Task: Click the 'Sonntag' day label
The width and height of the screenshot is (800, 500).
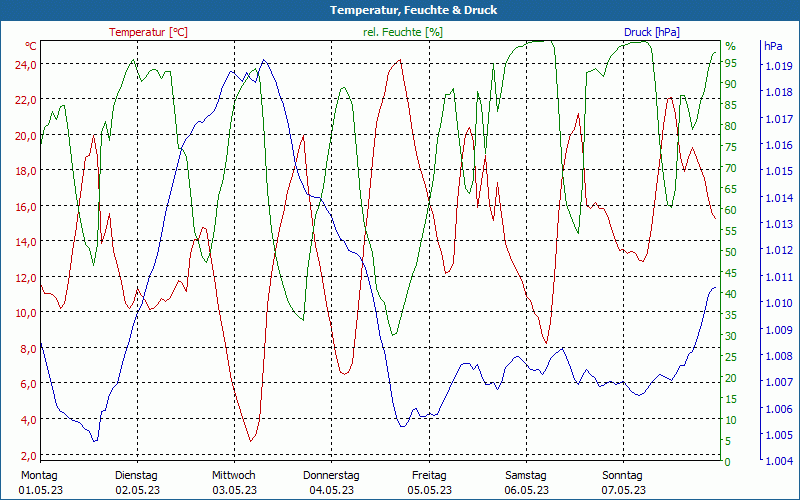Action: click(622, 475)
